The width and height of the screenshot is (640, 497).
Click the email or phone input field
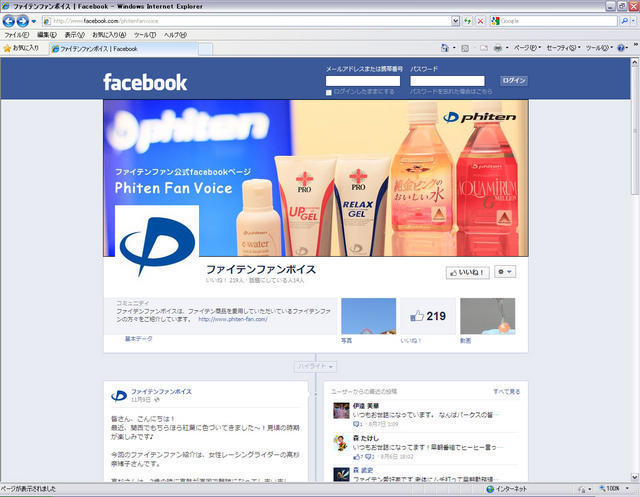363,81
